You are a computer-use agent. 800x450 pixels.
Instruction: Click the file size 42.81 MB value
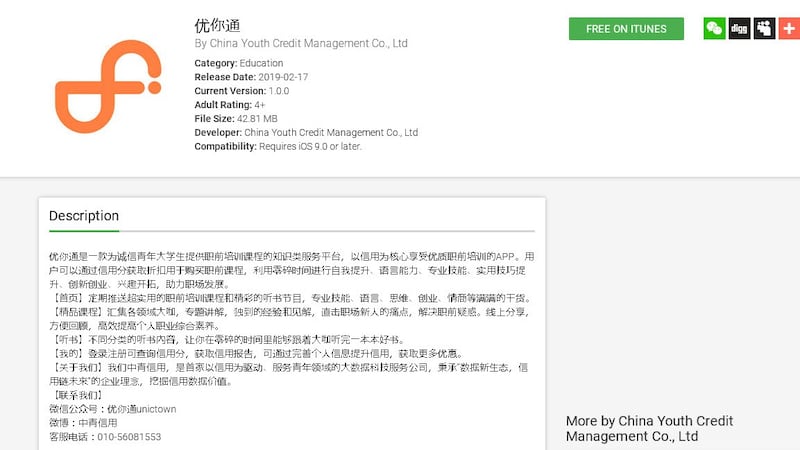(x=257, y=118)
